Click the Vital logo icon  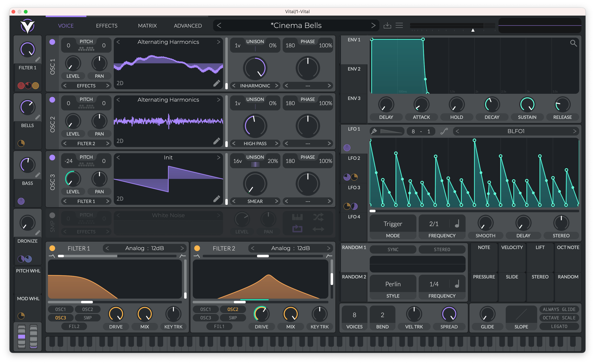pos(28,26)
